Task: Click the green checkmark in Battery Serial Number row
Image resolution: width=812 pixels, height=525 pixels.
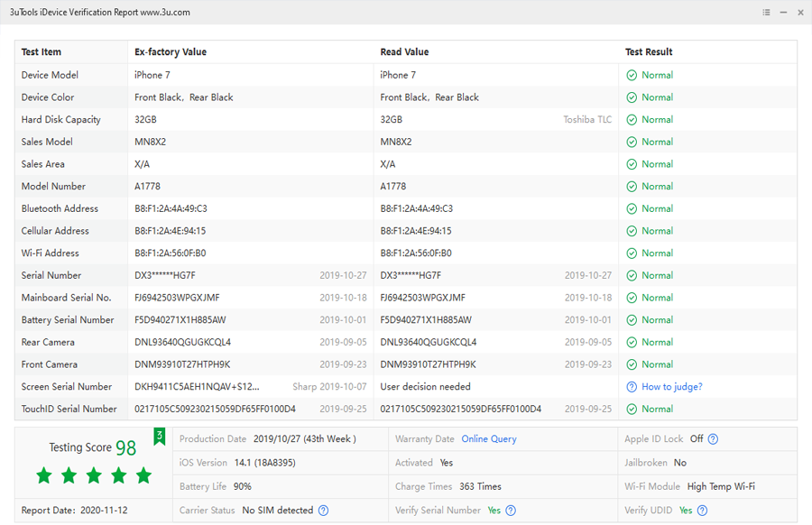Action: pos(632,320)
